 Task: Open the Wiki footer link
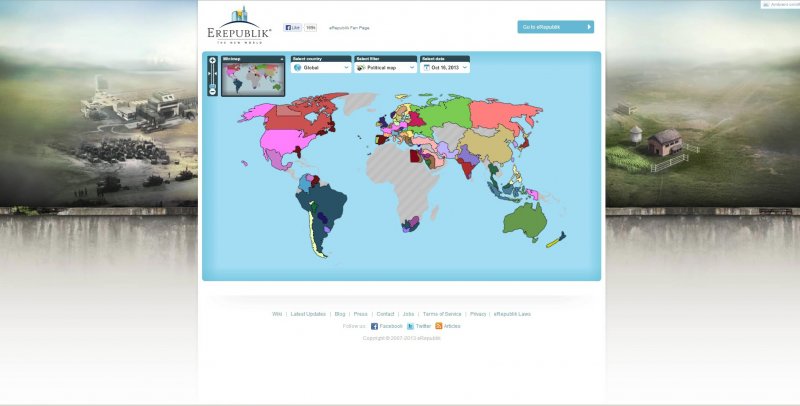277,314
